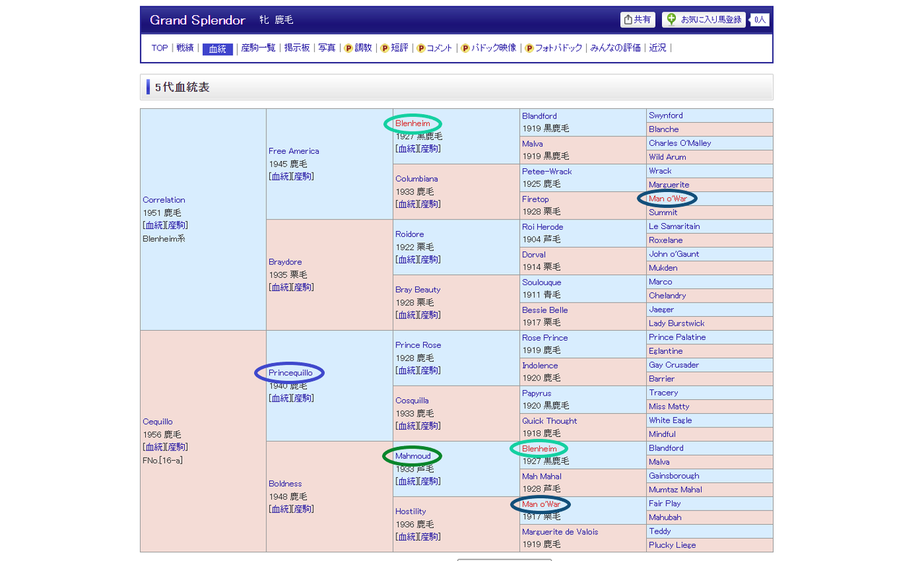Open the Marguerite de Valois link

coord(560,532)
